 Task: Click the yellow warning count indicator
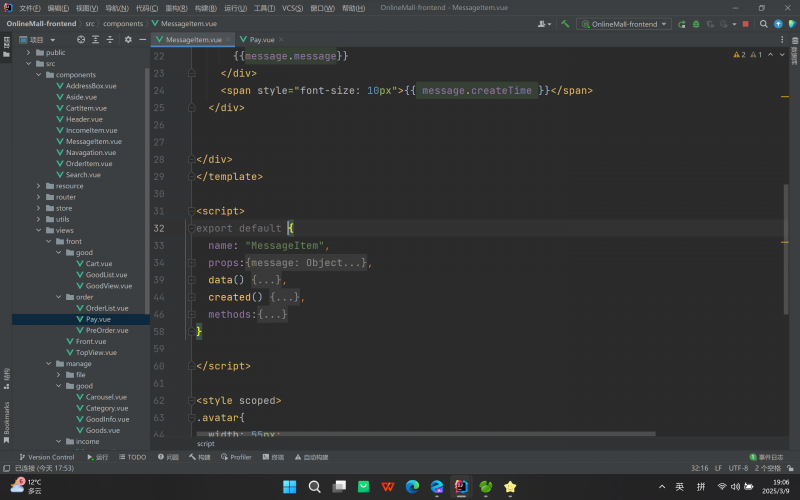pyautogui.click(x=739, y=55)
